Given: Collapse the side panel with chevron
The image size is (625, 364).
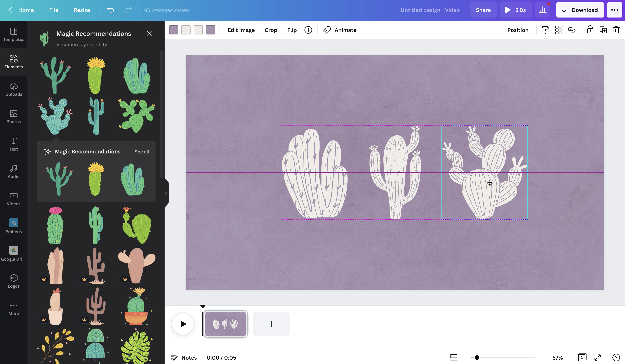Looking at the screenshot, I should click(x=166, y=193).
